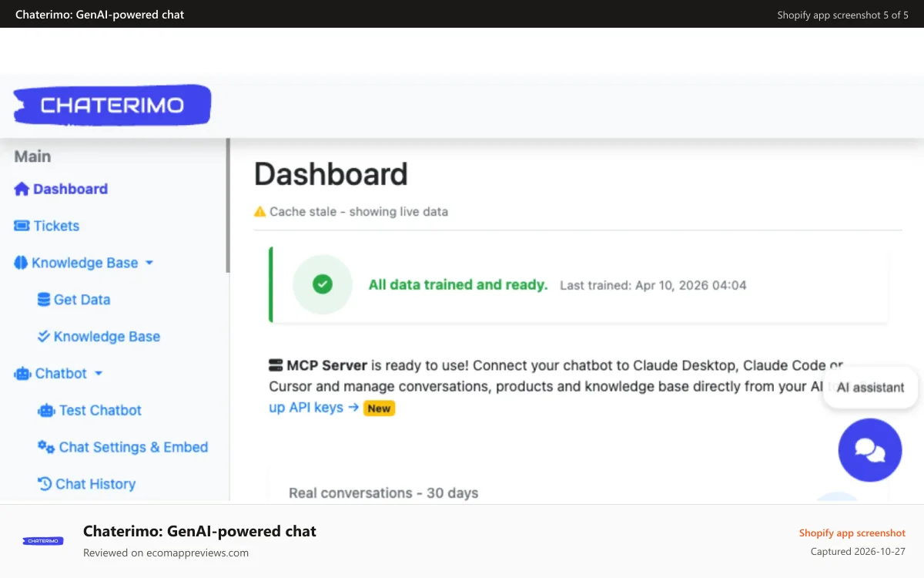Click the cache stale warning icon

pos(260,211)
